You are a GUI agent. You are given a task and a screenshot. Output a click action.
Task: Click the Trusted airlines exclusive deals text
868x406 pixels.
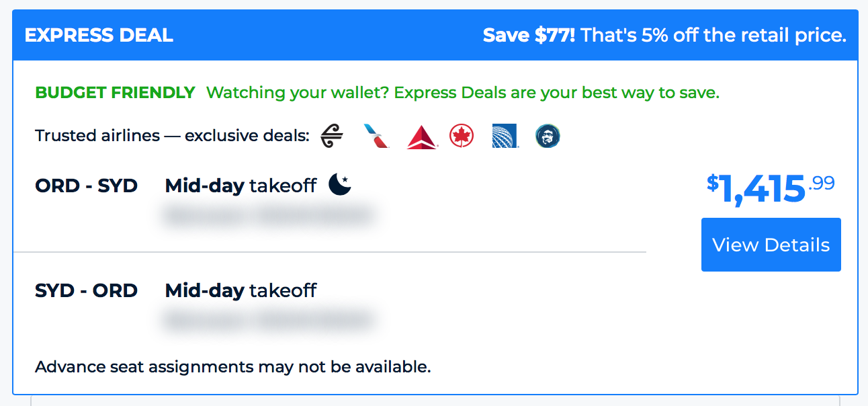point(172,136)
